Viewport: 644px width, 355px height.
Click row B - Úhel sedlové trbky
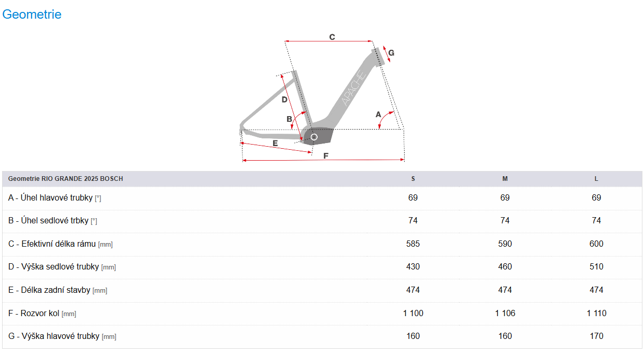point(322,221)
